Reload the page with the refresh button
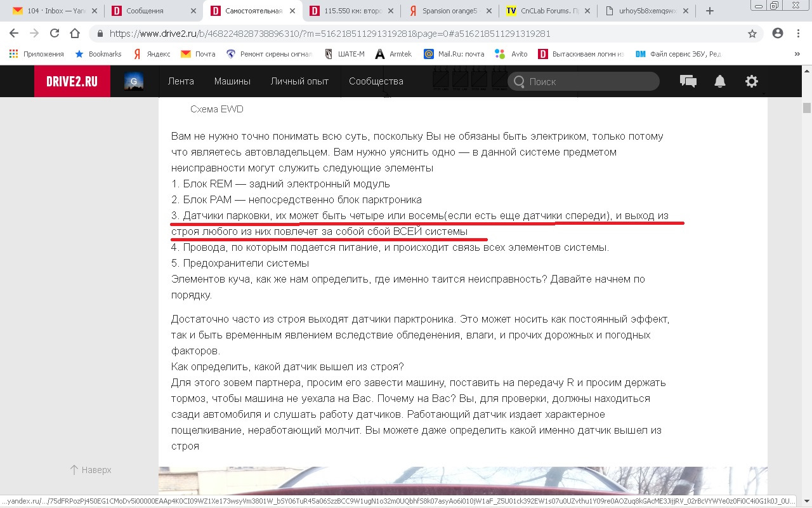 (x=55, y=34)
